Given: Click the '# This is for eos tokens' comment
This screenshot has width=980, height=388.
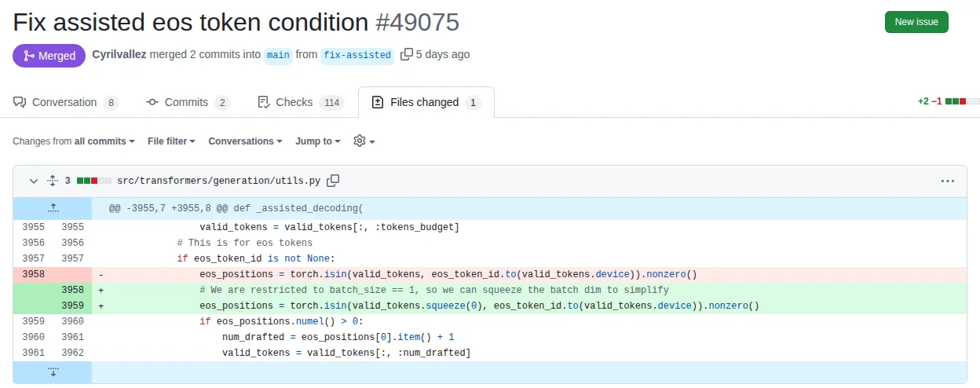Looking at the screenshot, I should [x=244, y=243].
